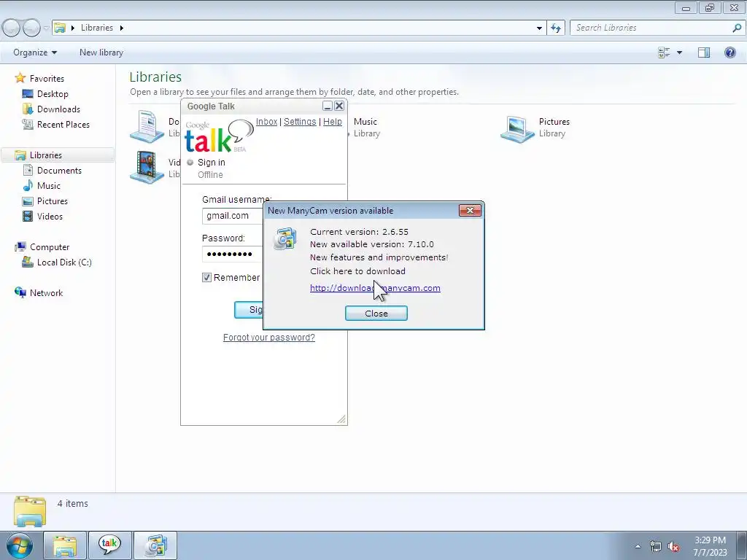Open Google Talk Help link
This screenshot has height=560, width=747.
tap(332, 122)
